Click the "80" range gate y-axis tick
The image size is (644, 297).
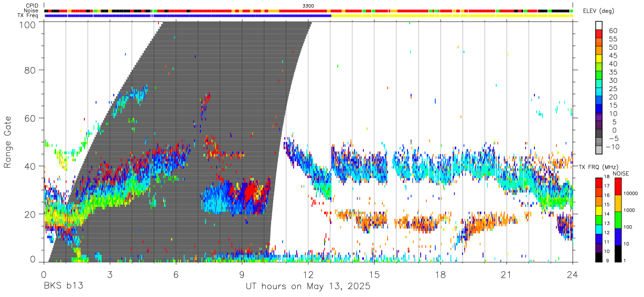coord(31,70)
